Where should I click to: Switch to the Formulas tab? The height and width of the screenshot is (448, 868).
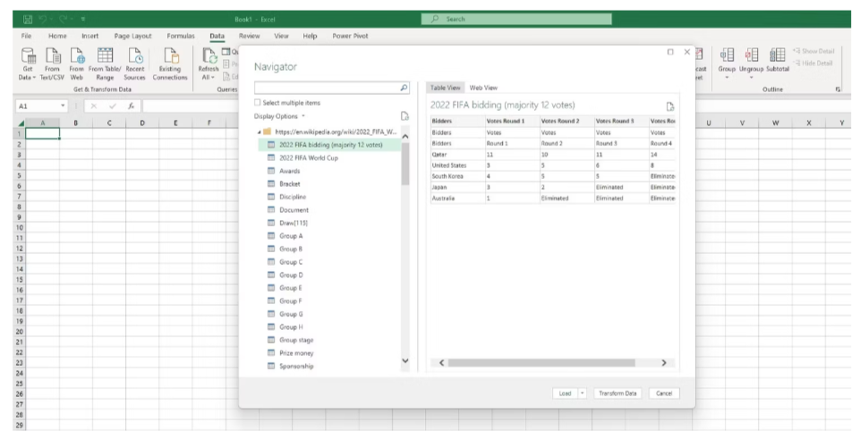[181, 36]
